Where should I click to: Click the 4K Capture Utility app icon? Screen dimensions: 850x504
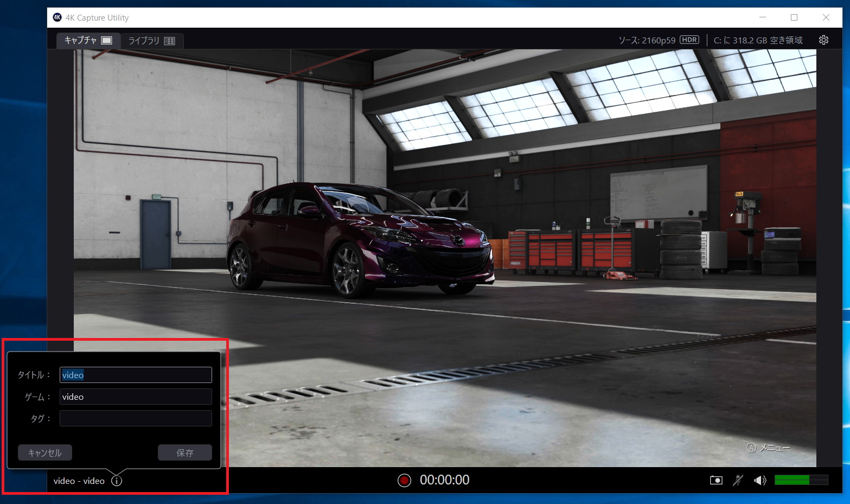click(x=57, y=17)
